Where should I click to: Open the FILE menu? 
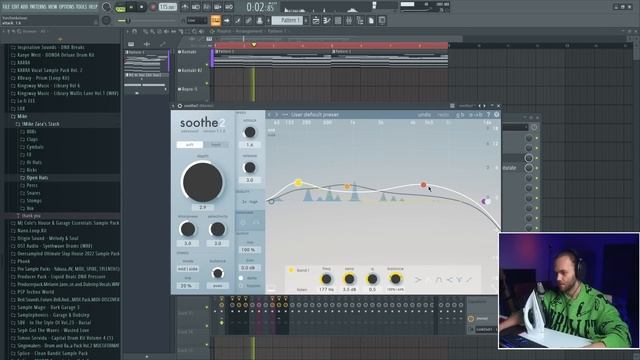click(x=6, y=7)
